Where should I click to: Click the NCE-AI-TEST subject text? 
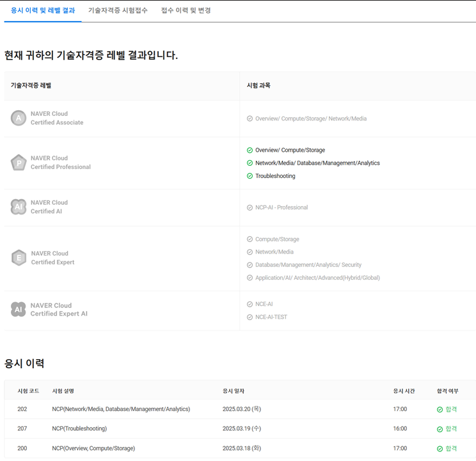[x=271, y=318]
